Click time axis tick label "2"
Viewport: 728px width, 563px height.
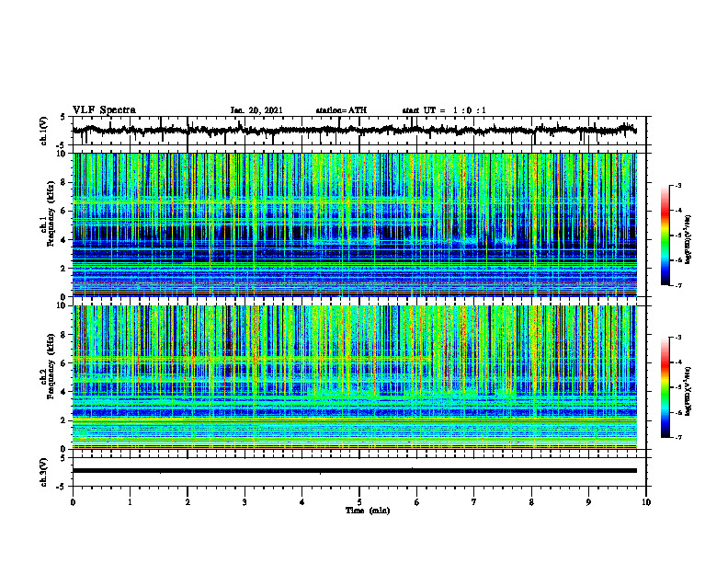pyautogui.click(x=188, y=502)
